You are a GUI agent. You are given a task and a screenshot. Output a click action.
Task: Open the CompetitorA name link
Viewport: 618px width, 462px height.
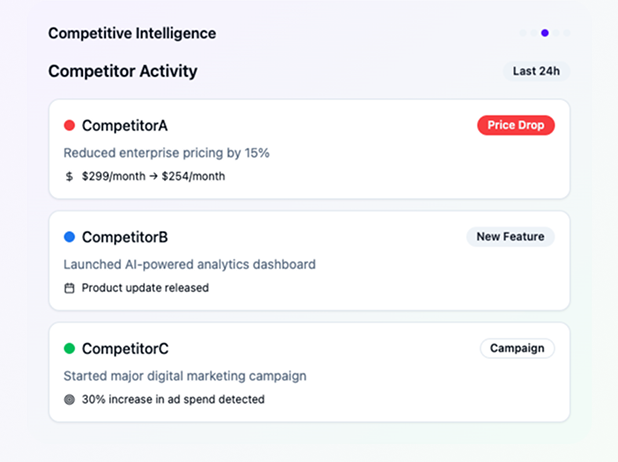click(124, 125)
